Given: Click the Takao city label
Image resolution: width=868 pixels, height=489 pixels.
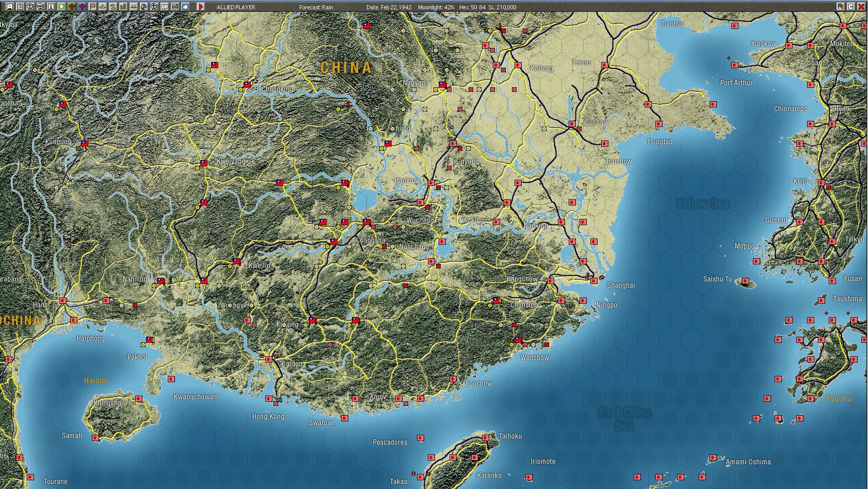Looking at the screenshot, I should pyautogui.click(x=398, y=481).
